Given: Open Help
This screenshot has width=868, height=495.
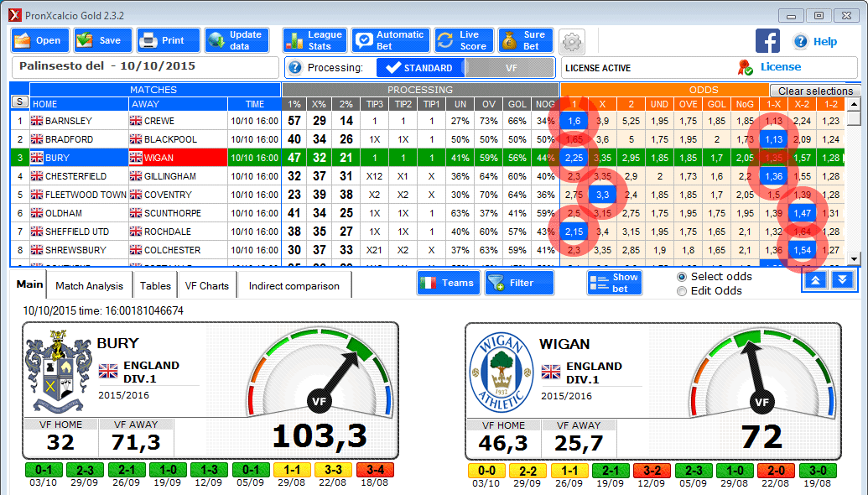Looking at the screenshot, I should point(815,41).
